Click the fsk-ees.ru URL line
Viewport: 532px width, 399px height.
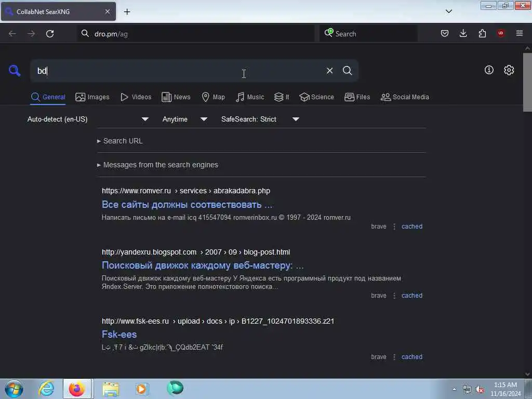218,321
